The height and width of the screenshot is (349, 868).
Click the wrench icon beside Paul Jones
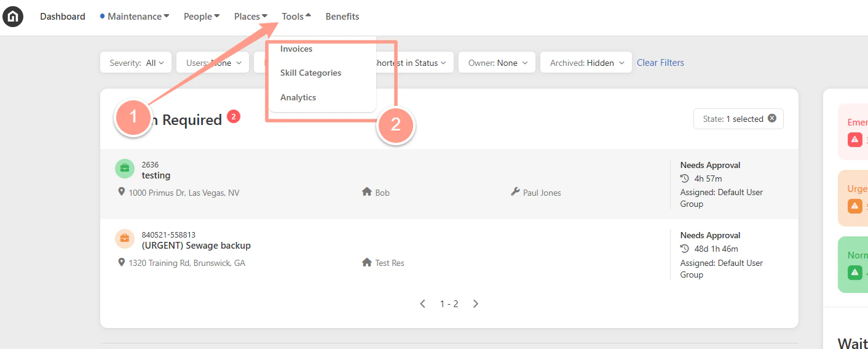pos(515,192)
